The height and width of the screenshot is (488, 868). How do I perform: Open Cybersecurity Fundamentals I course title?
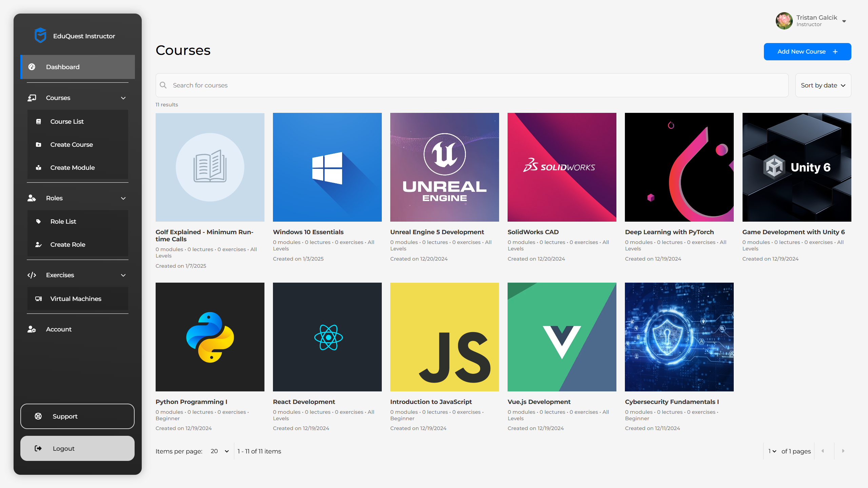pyautogui.click(x=672, y=402)
